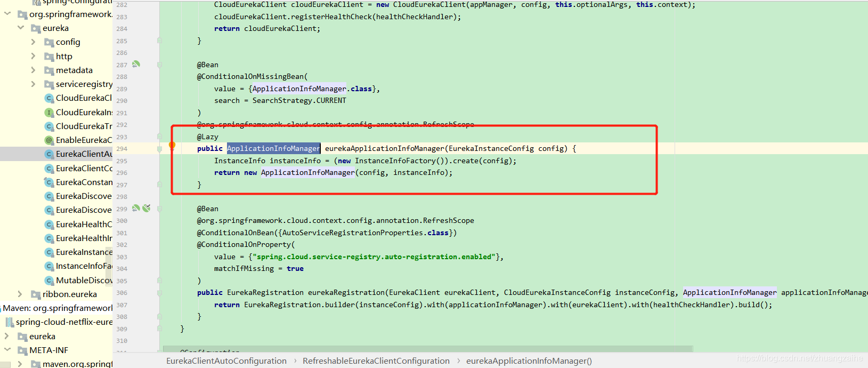Select the Maven: org.springframework library node
Viewport: 868px width, 368px height.
tap(56, 308)
